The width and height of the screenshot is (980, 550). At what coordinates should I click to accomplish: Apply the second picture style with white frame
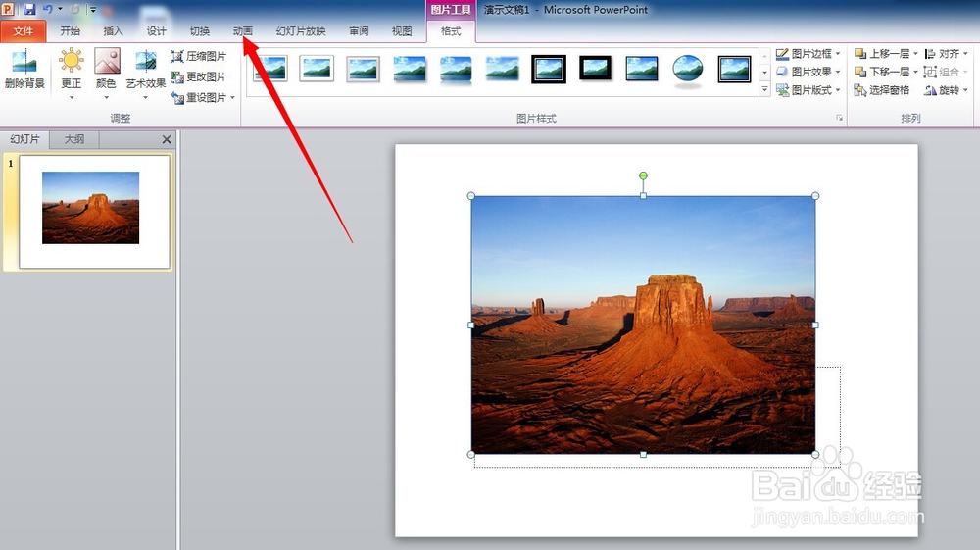(x=317, y=69)
